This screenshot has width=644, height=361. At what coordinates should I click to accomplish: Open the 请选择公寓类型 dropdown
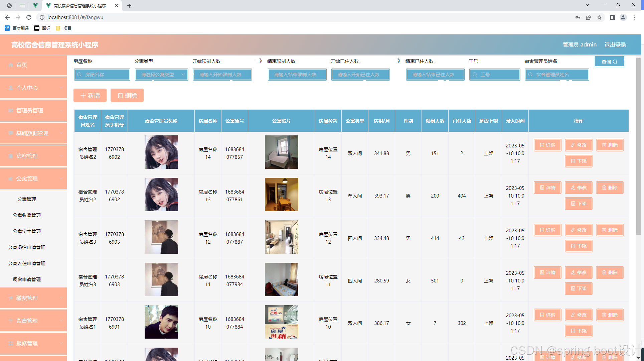[162, 75]
